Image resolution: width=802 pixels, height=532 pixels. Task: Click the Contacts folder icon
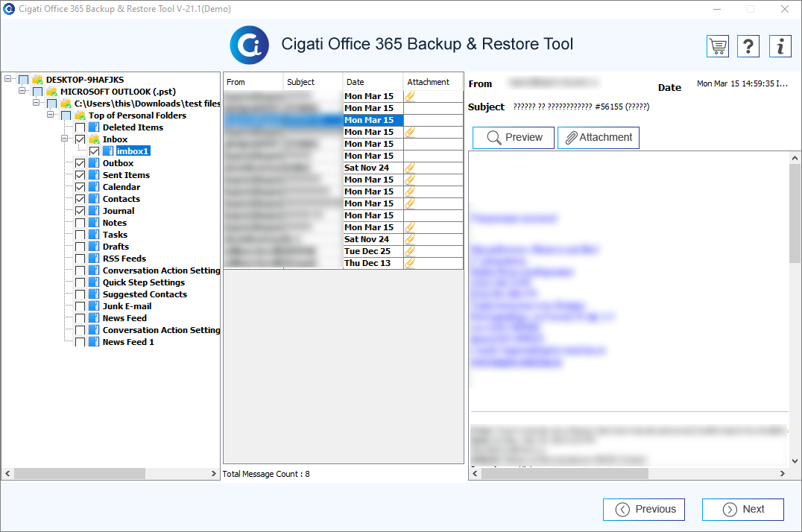(94, 199)
